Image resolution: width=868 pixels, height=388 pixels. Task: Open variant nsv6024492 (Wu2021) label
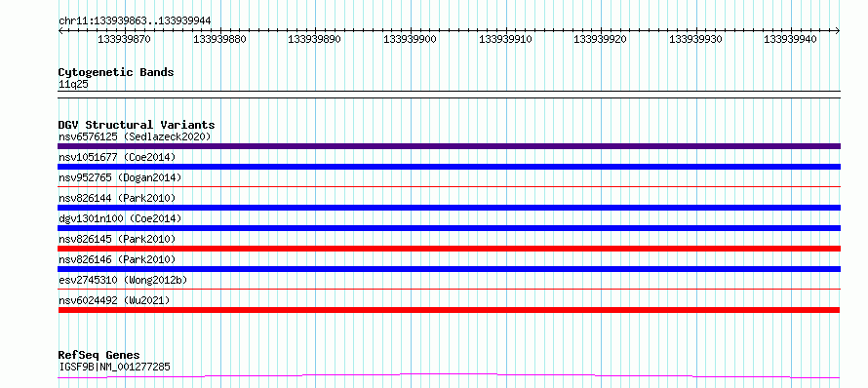click(114, 300)
